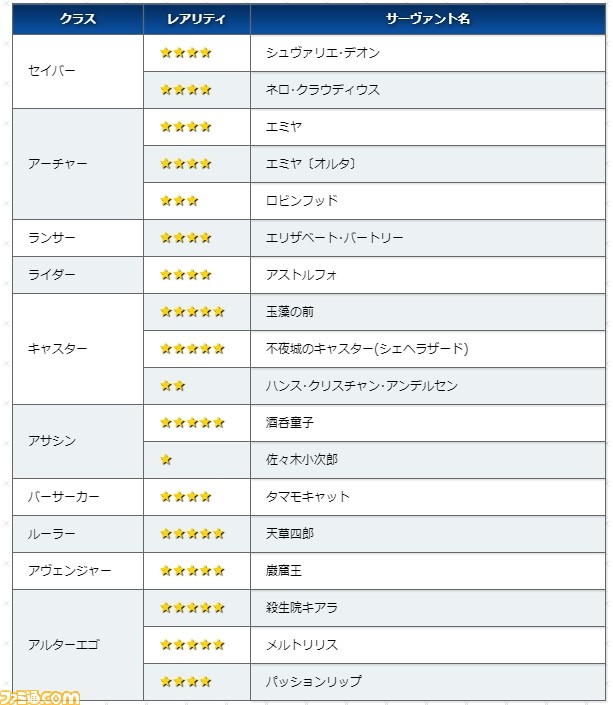Select the キャスター class cell
Image resolution: width=613 pixels, height=705 pixels.
(78, 349)
